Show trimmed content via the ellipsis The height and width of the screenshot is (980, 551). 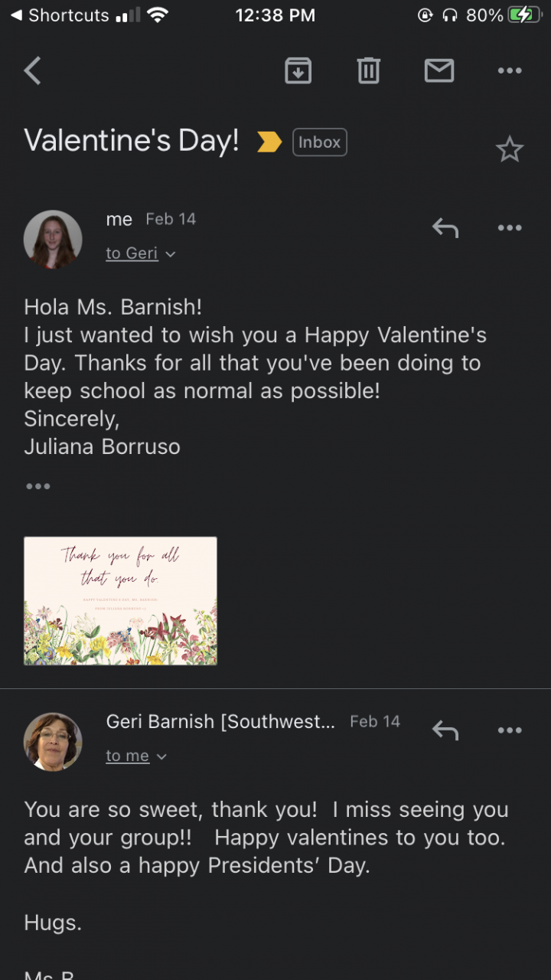[x=37, y=486]
